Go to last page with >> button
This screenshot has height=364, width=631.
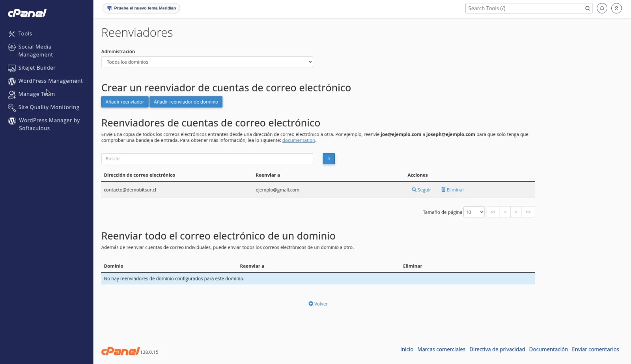tap(528, 212)
